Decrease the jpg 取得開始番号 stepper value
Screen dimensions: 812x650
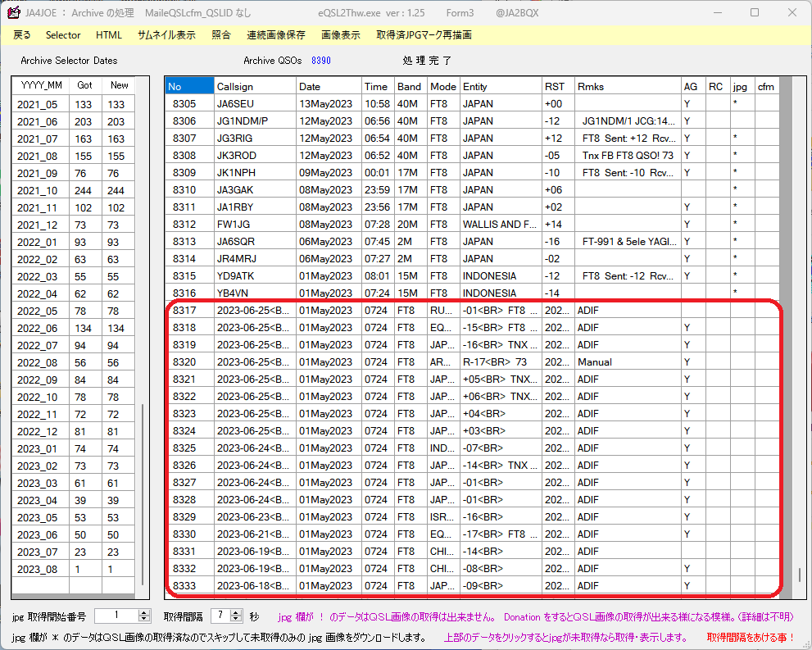click(x=144, y=619)
